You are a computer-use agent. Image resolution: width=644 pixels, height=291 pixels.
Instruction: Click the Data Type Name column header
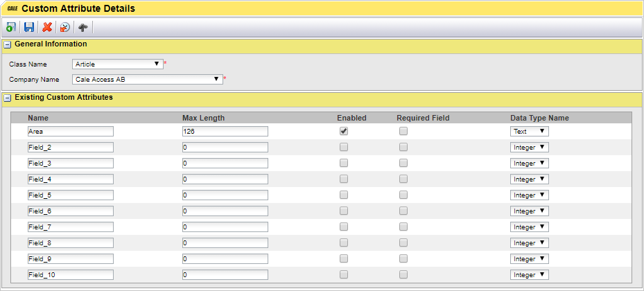point(540,118)
